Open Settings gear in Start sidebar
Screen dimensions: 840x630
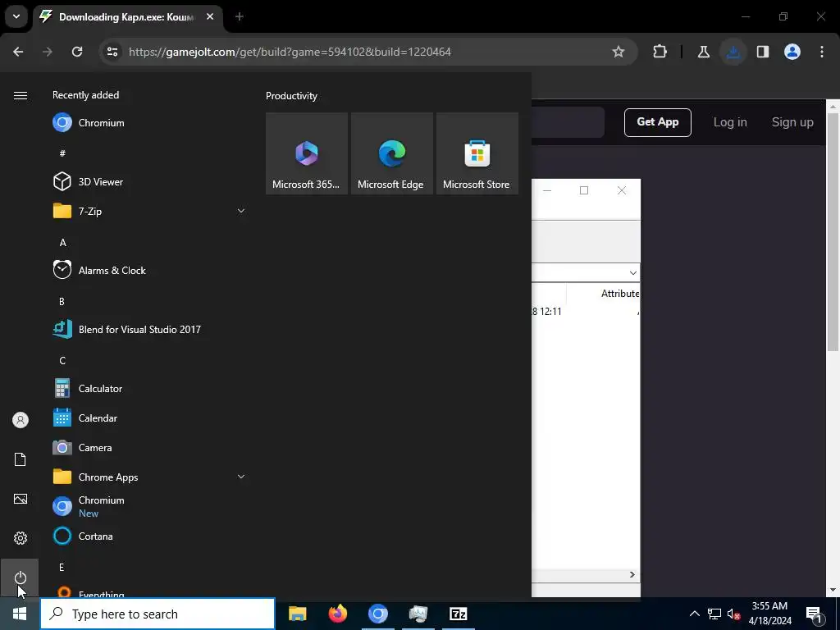click(21, 538)
